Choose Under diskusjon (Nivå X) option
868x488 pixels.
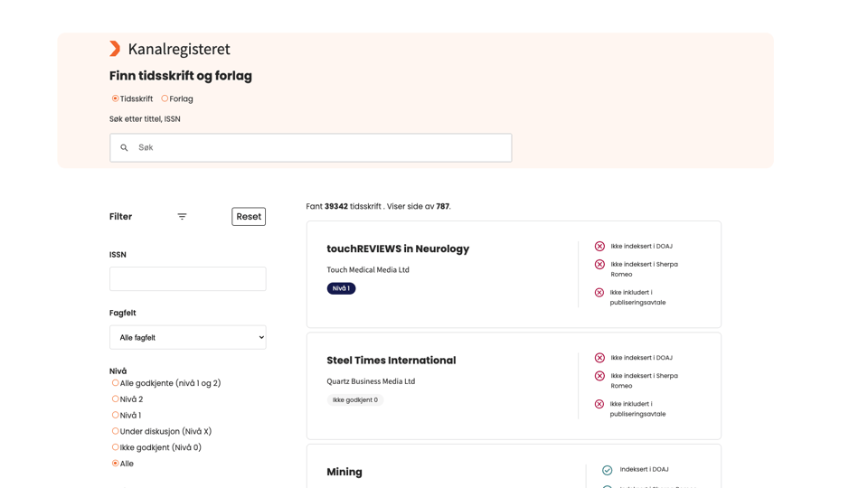tap(115, 431)
